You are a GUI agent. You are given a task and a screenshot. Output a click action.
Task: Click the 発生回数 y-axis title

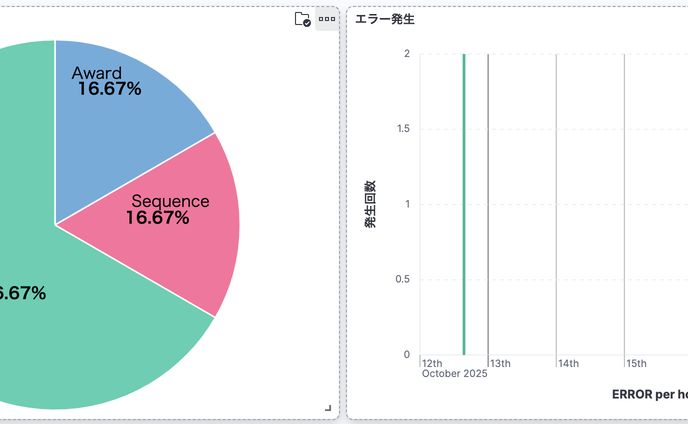tap(370, 205)
